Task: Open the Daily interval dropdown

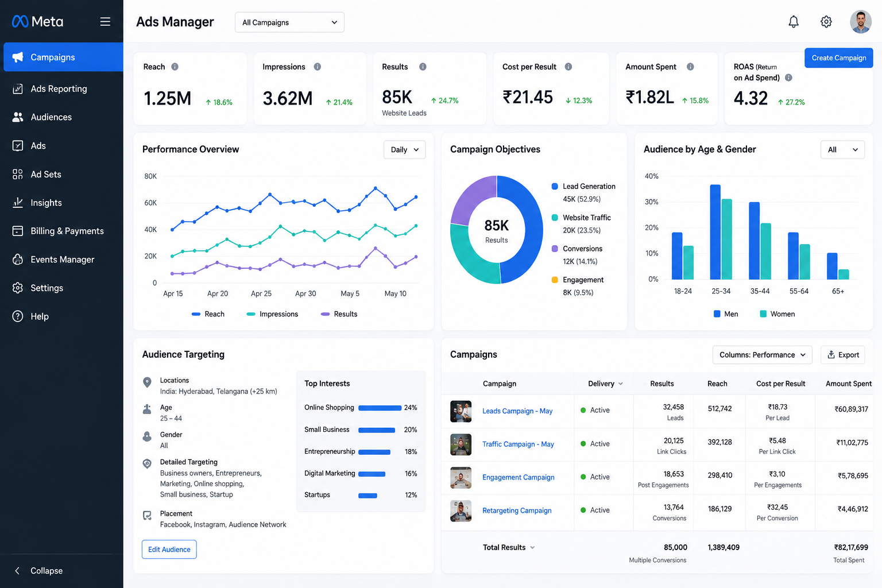Action: click(404, 150)
